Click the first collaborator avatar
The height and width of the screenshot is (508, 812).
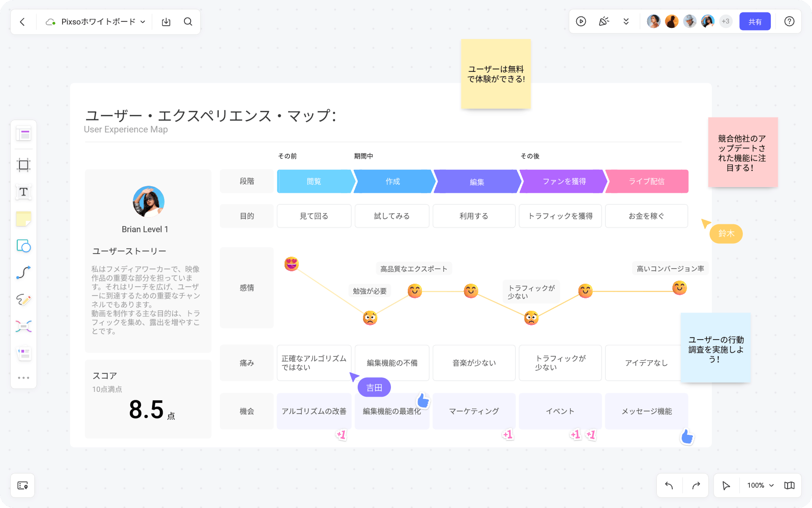[653, 21]
